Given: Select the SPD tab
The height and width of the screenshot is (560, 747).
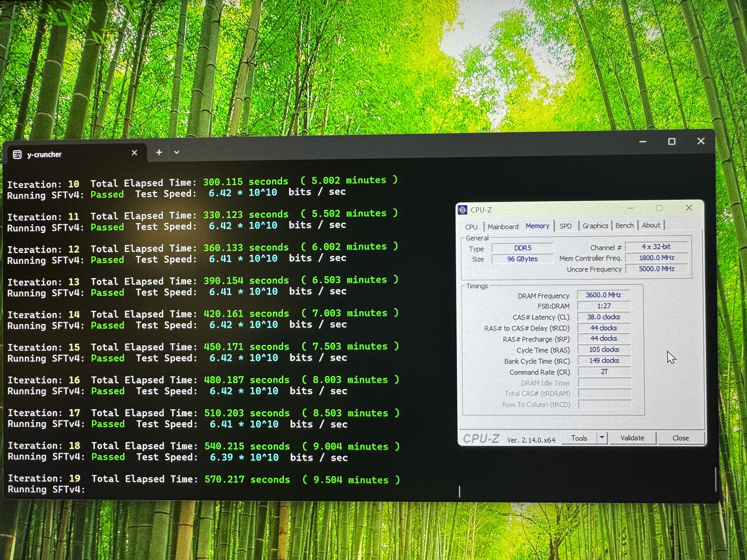Looking at the screenshot, I should click(566, 226).
